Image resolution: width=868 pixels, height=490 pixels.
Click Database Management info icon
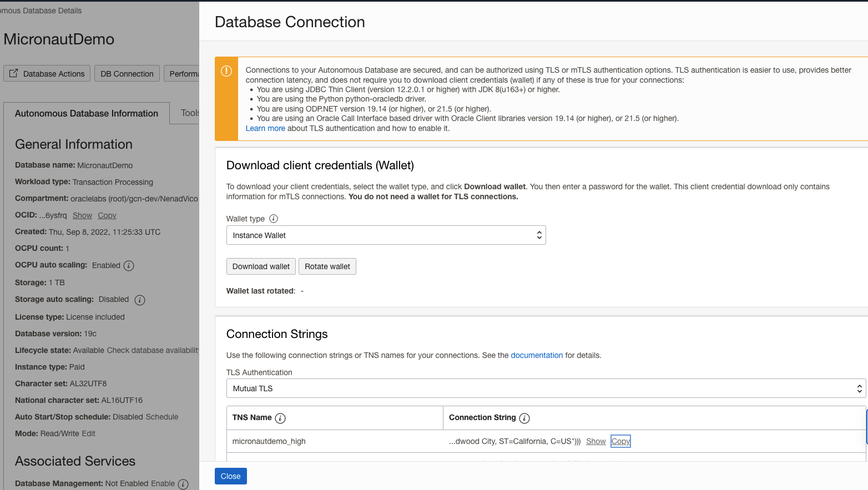click(x=183, y=484)
